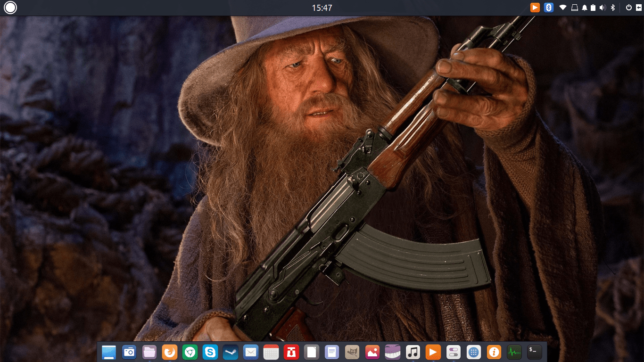Launch Skype from the dock

pyautogui.click(x=210, y=352)
